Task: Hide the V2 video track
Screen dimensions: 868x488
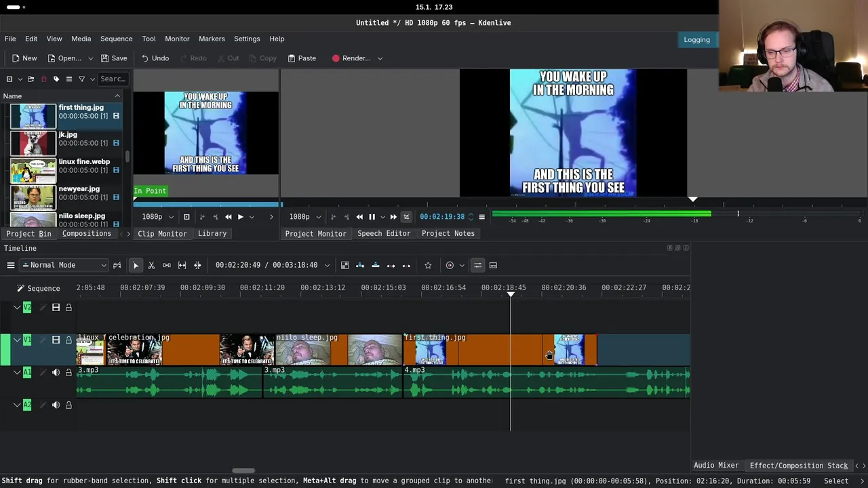Action: click(x=56, y=308)
